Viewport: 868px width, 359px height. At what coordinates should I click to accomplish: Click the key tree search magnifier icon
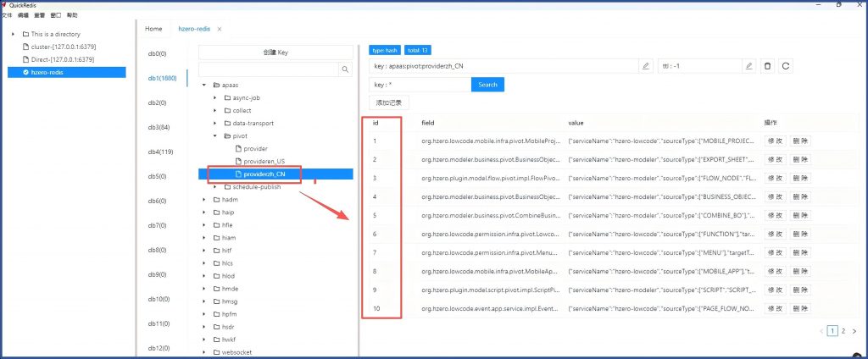pyautogui.click(x=345, y=69)
